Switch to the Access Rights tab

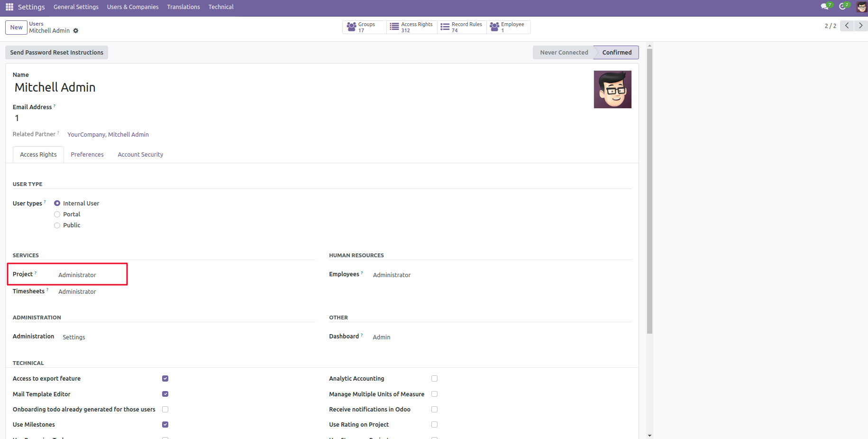38,155
